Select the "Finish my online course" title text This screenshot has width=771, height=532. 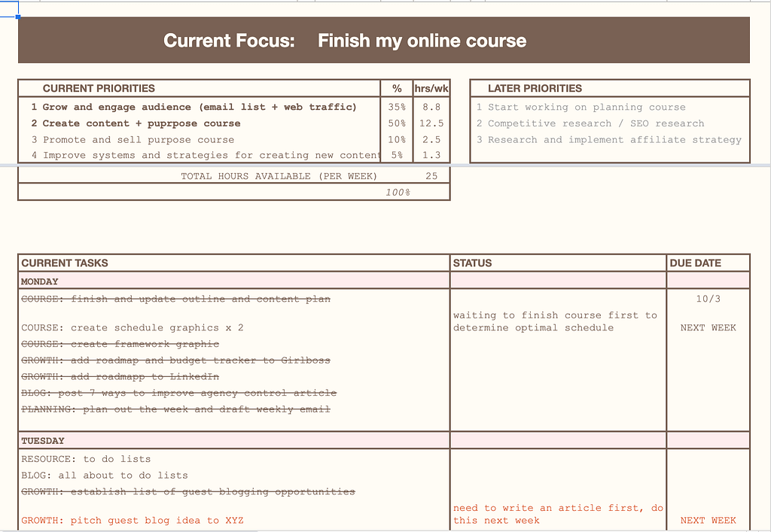click(422, 41)
